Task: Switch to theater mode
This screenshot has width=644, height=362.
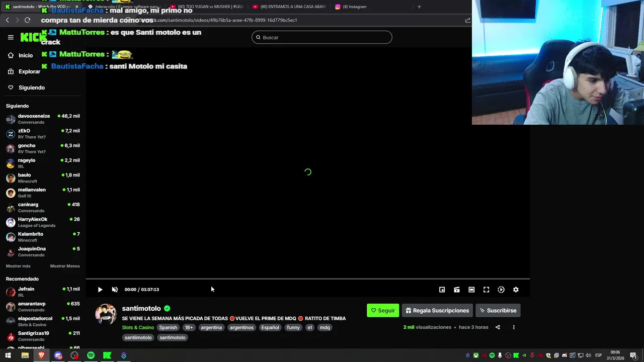Action: click(x=471, y=290)
